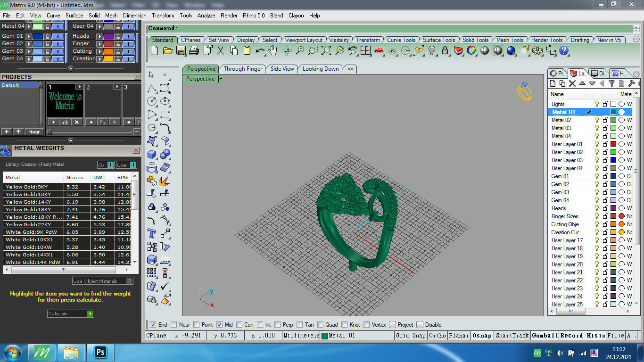Toggle Osnap in the status bar
Screen dimensions: 644x362
click(x=482, y=336)
